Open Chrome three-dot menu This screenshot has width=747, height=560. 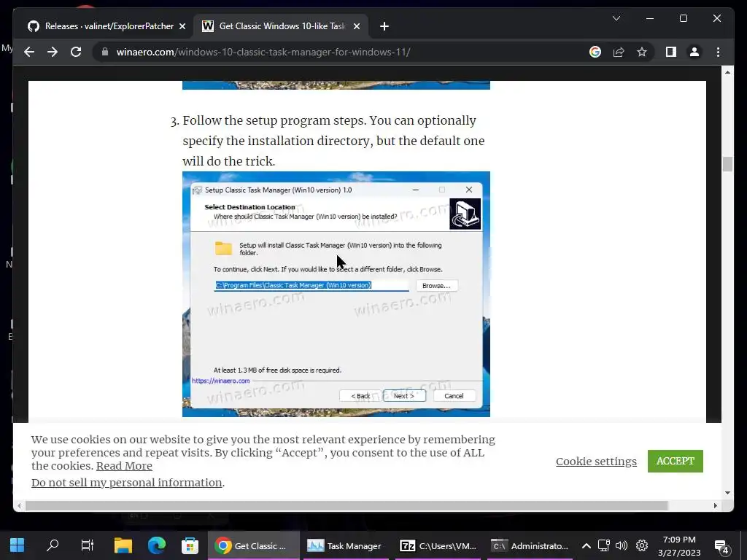718,52
